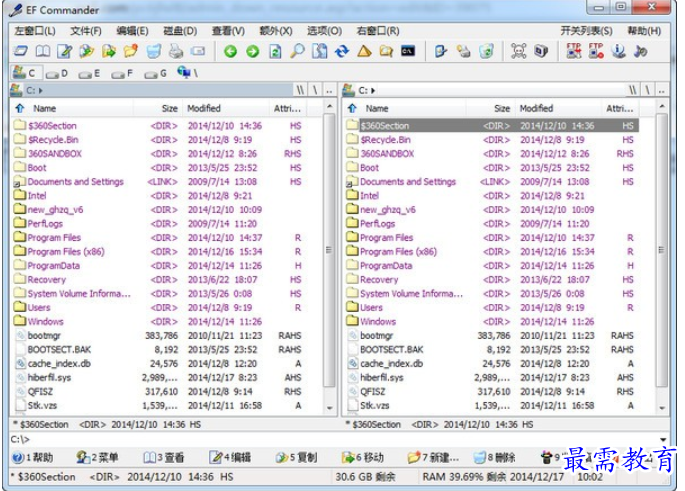This screenshot has width=685, height=491.
Task: Click the recycle bin toolbar icon
Action: pyautogui.click(x=486, y=52)
